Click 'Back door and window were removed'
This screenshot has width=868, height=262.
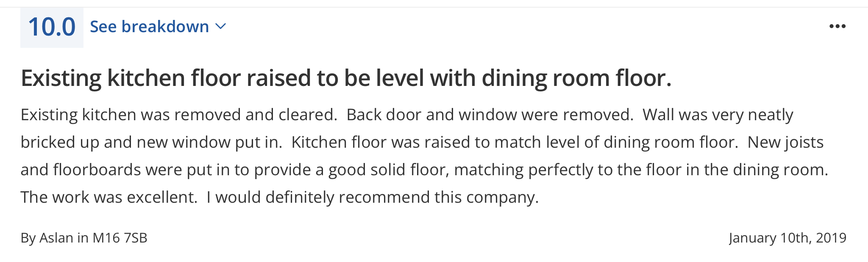(x=490, y=115)
